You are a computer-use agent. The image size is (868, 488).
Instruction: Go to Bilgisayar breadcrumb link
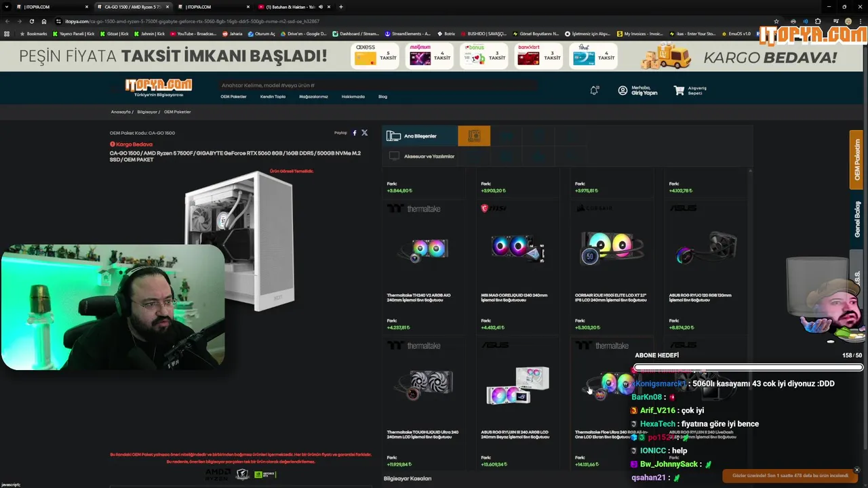[146, 112]
